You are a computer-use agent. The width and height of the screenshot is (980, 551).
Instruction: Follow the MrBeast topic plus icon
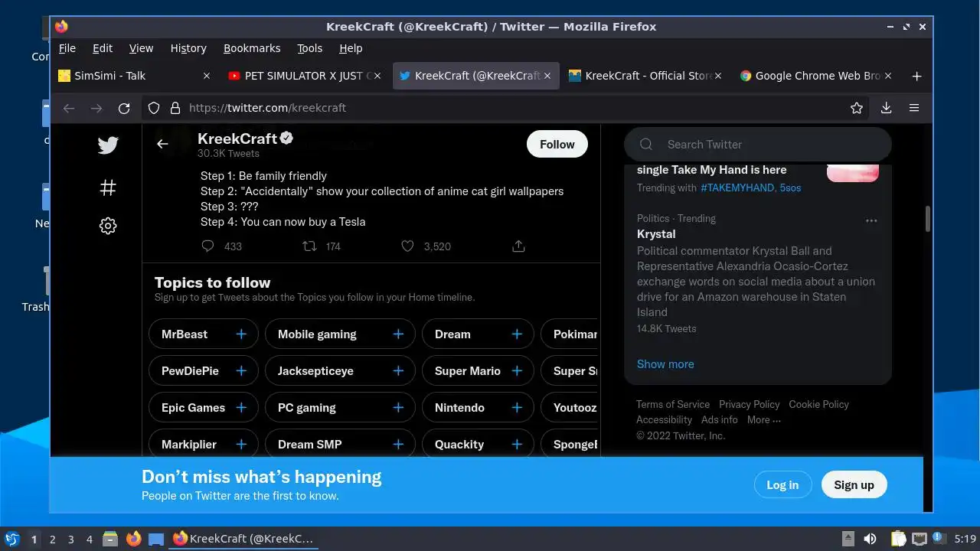(241, 334)
